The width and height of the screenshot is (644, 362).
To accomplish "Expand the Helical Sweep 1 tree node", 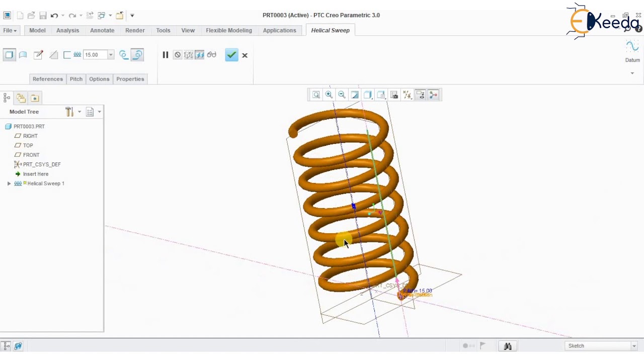I will tap(9, 184).
